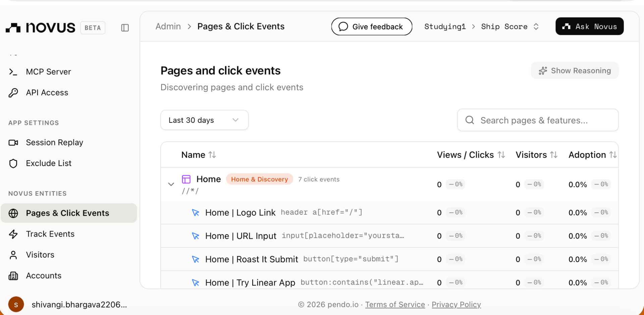The width and height of the screenshot is (644, 315).
Task: Click the API Access key icon
Action: pyautogui.click(x=13, y=93)
